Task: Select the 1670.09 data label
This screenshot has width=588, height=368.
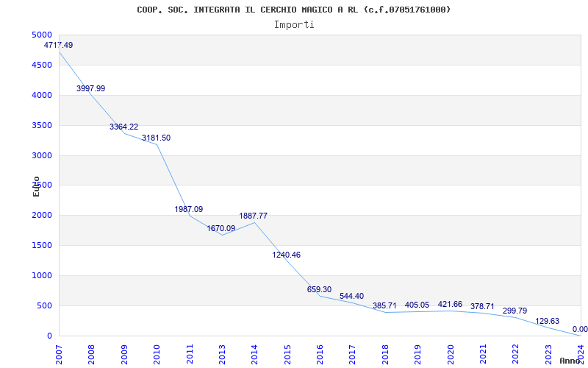Action: (x=221, y=228)
